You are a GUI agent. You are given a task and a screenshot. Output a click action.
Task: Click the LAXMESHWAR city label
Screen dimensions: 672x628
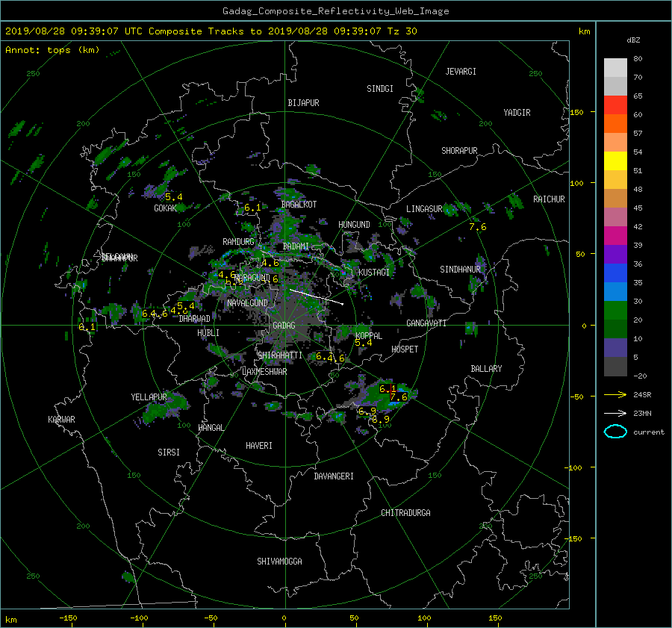(264, 372)
